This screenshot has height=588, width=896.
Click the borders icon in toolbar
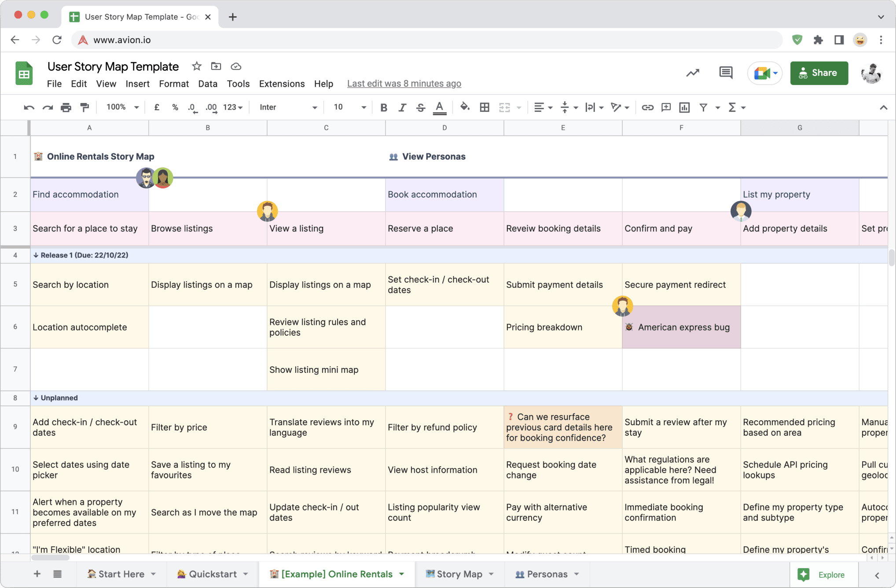[x=485, y=108]
